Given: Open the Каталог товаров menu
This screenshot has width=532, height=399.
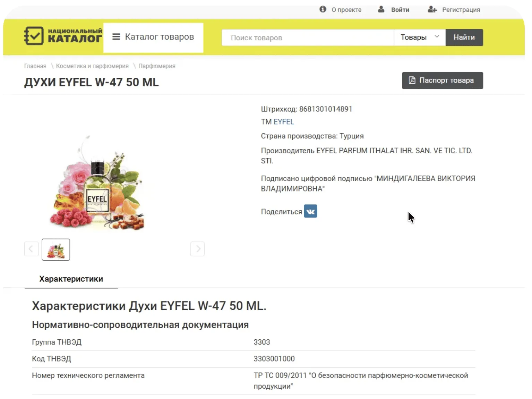Looking at the screenshot, I should point(153,37).
